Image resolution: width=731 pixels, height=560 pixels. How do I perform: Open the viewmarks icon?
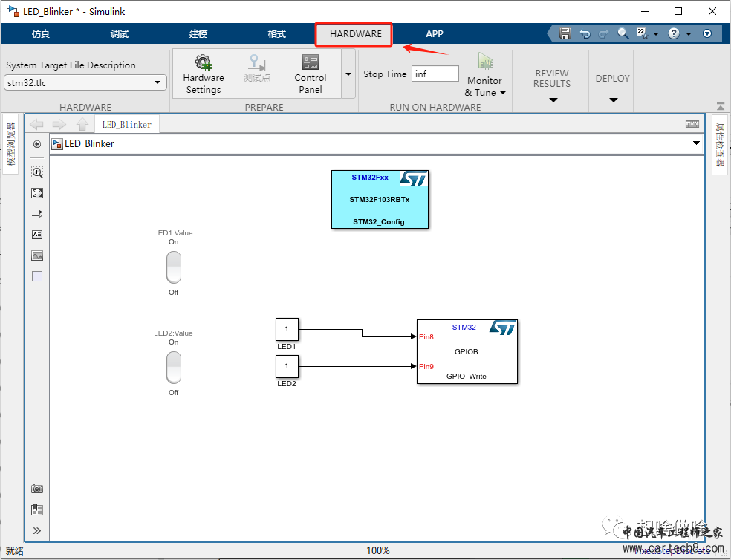click(x=37, y=509)
